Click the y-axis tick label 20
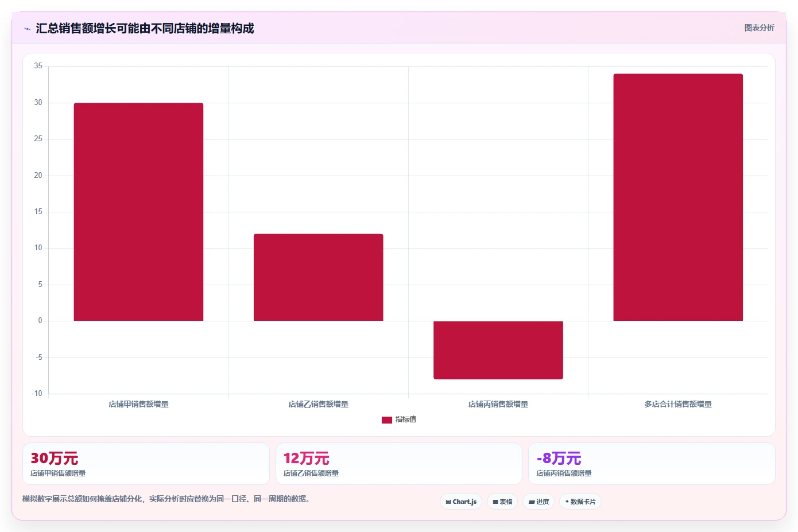This screenshot has height=532, width=798. pos(38,176)
